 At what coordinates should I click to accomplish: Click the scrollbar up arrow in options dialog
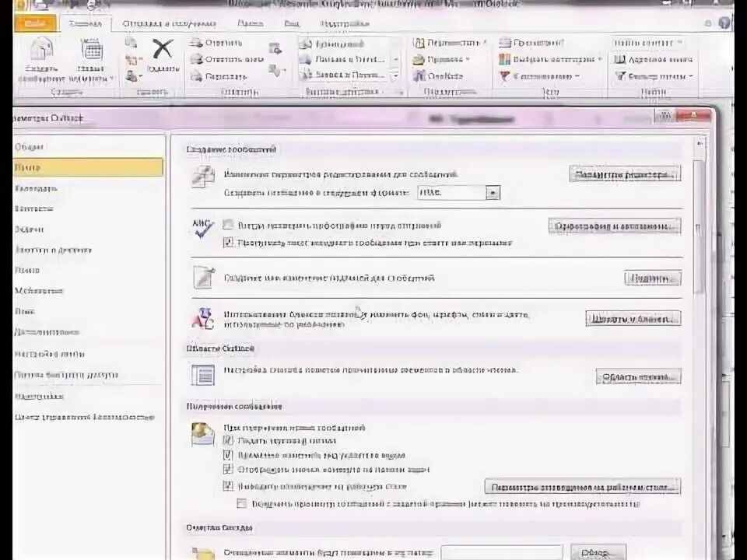[x=700, y=143]
